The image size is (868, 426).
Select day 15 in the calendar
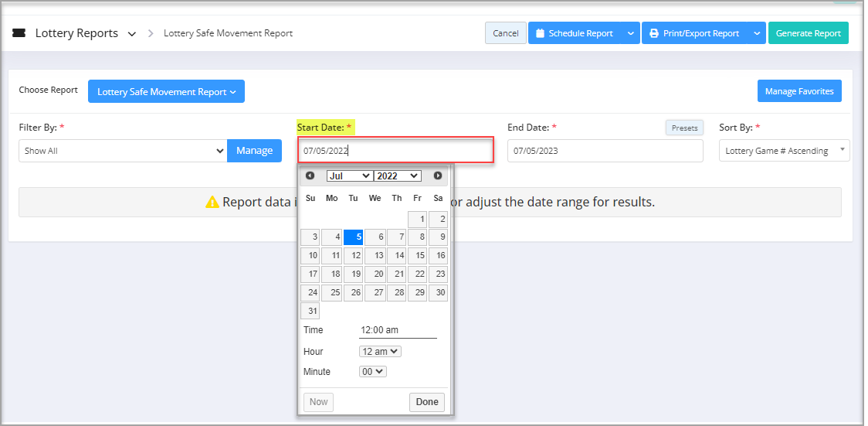tap(418, 256)
